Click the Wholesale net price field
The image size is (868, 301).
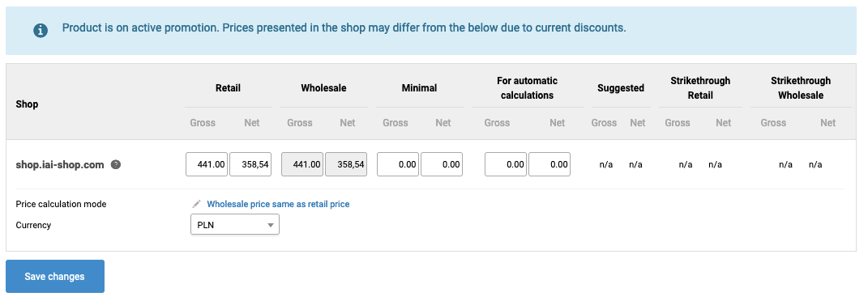(x=346, y=164)
